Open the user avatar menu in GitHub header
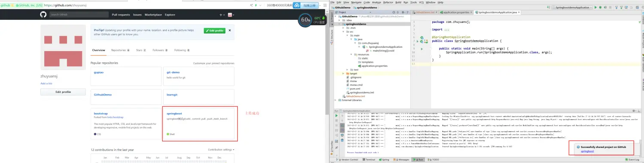Image resolution: width=644 pixels, height=163 pixels. pyautogui.click(x=231, y=15)
